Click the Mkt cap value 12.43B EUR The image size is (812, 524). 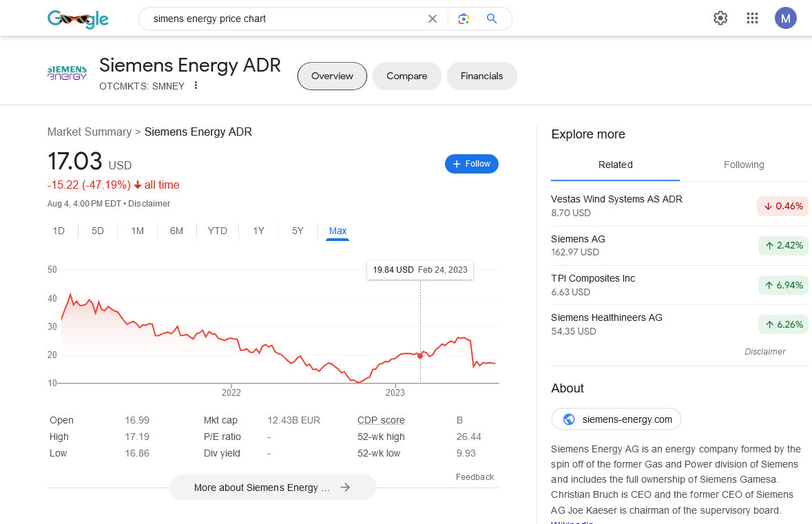tap(293, 420)
